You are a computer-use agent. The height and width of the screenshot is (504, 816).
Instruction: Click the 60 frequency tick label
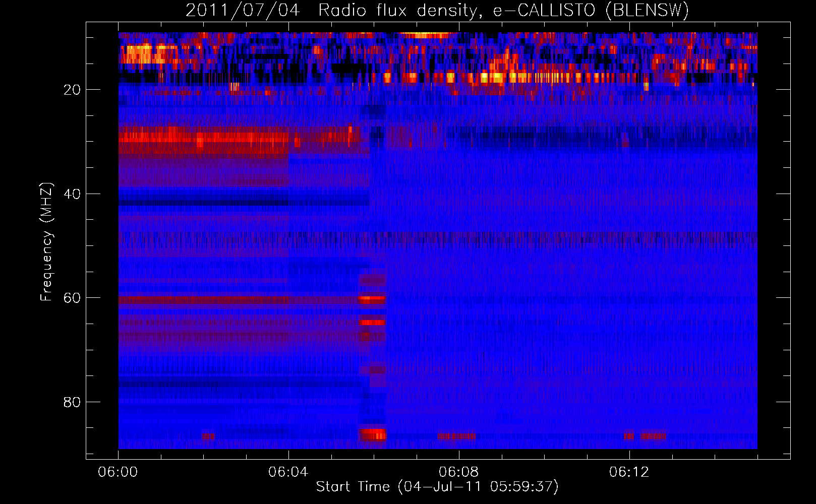click(x=73, y=298)
